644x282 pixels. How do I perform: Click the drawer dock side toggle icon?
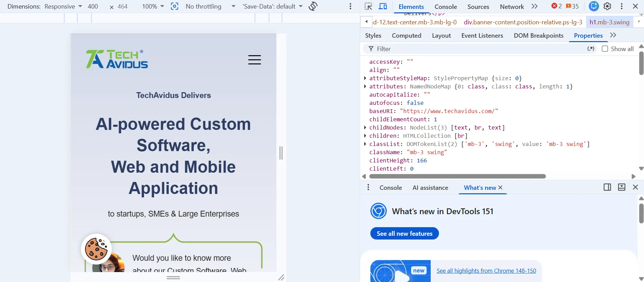click(607, 187)
